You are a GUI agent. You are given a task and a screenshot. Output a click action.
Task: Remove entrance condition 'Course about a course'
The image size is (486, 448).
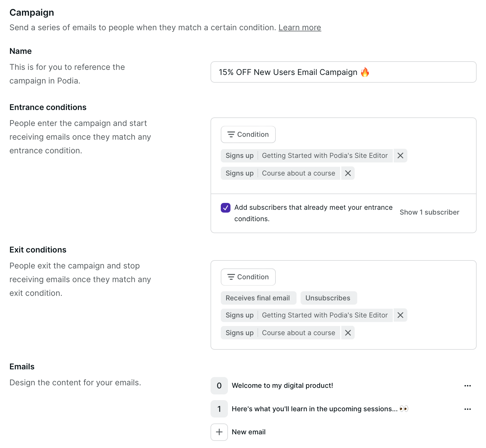(x=348, y=173)
